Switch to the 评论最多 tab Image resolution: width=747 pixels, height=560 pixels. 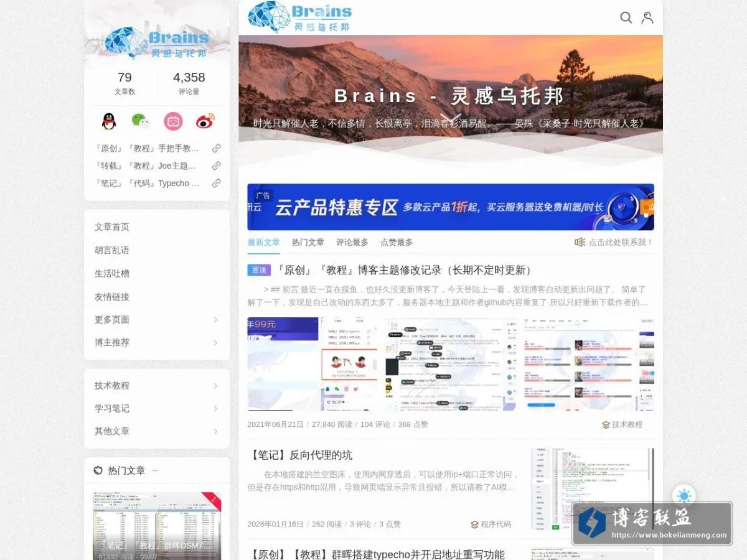[352, 242]
